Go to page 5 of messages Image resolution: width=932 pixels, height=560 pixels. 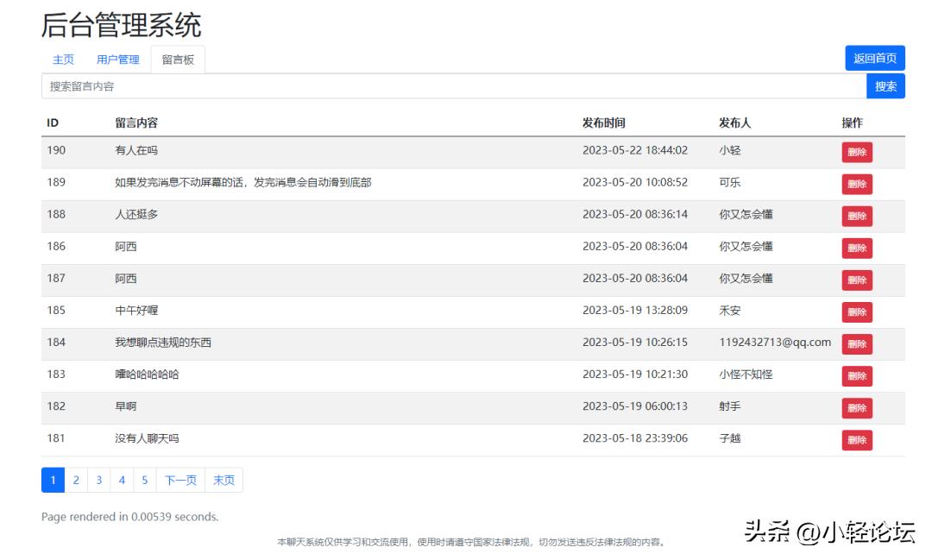(x=145, y=480)
